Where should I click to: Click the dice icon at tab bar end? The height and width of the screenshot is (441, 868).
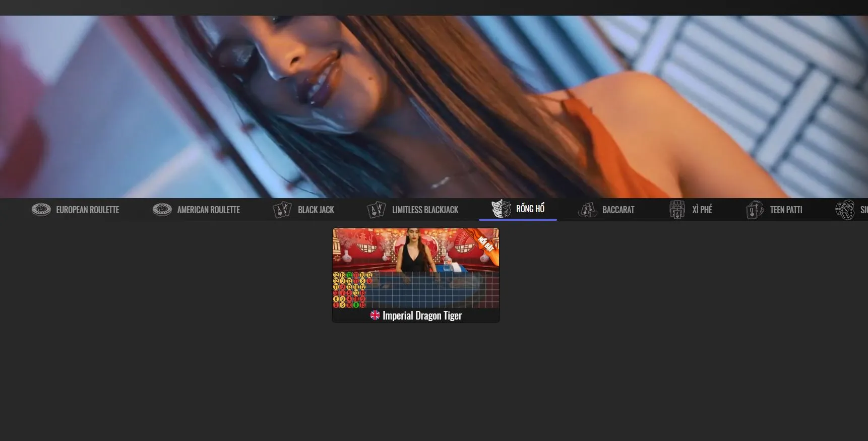pos(845,210)
